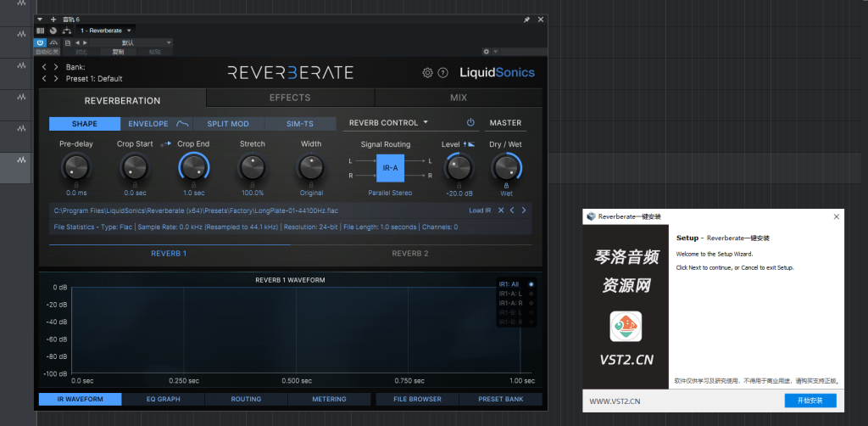Expand the arrow next to the gear options

click(x=495, y=52)
